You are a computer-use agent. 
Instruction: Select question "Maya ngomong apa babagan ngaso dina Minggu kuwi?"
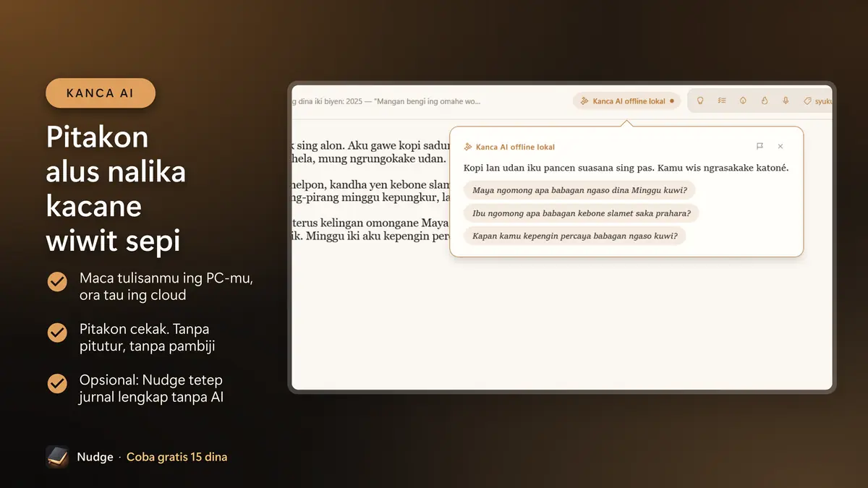(x=579, y=190)
